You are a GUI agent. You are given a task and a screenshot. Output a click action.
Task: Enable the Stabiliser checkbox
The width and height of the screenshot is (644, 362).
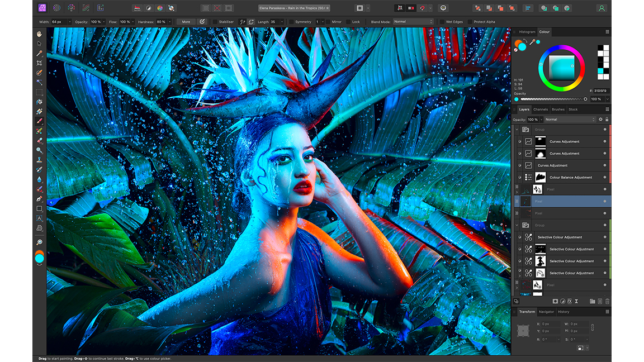(x=215, y=22)
